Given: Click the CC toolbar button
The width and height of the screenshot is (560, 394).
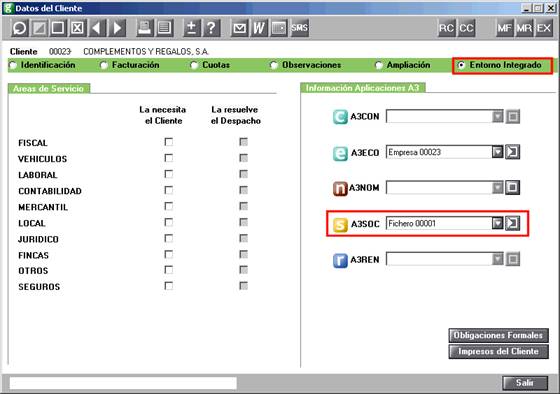Looking at the screenshot, I should (466, 28).
